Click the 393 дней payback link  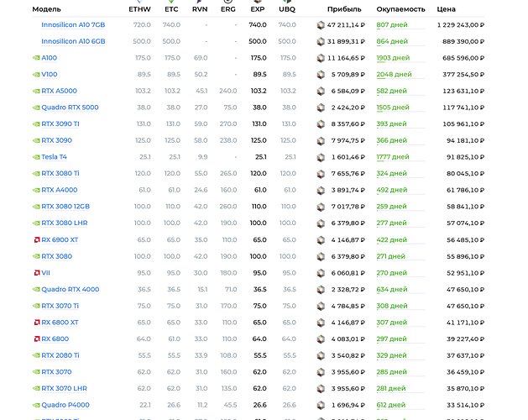tap(392, 124)
